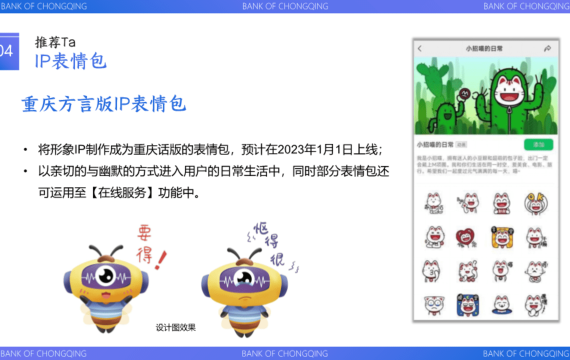Select the cat sticker with question mark
This screenshot has width=570, height=360.
tap(467, 271)
